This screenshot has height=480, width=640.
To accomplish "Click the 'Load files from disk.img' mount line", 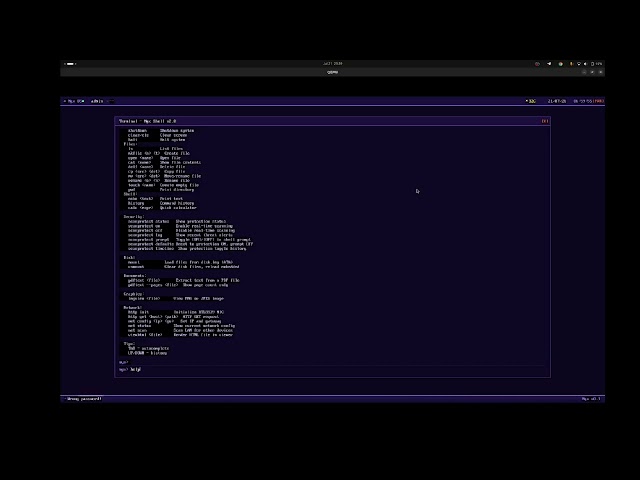I will click(180, 262).
